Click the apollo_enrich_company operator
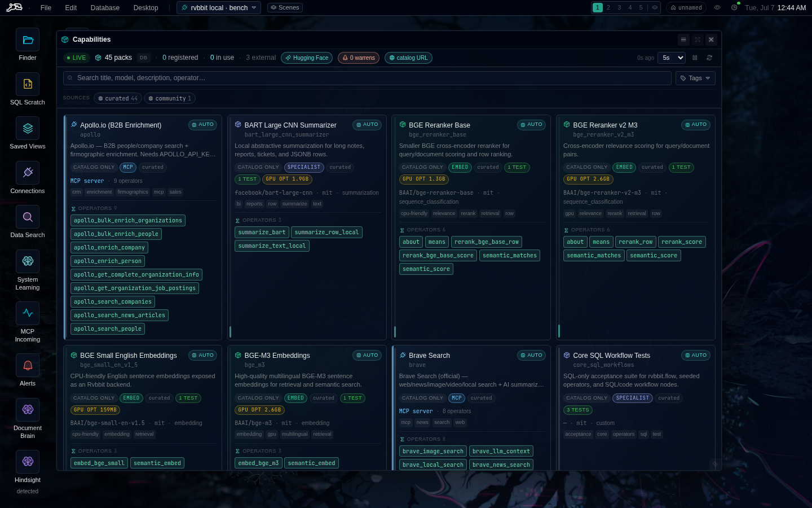The height and width of the screenshot is (508, 812). [109, 247]
